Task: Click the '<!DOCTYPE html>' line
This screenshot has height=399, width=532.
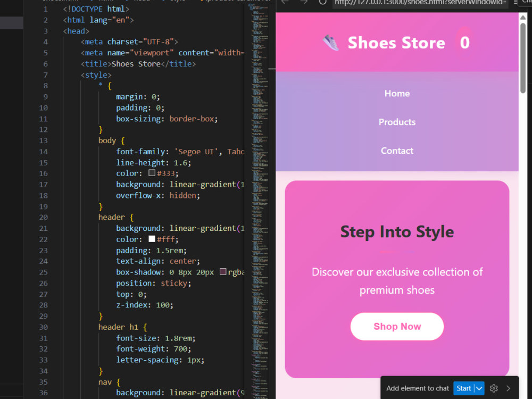Action: pyautogui.click(x=96, y=9)
